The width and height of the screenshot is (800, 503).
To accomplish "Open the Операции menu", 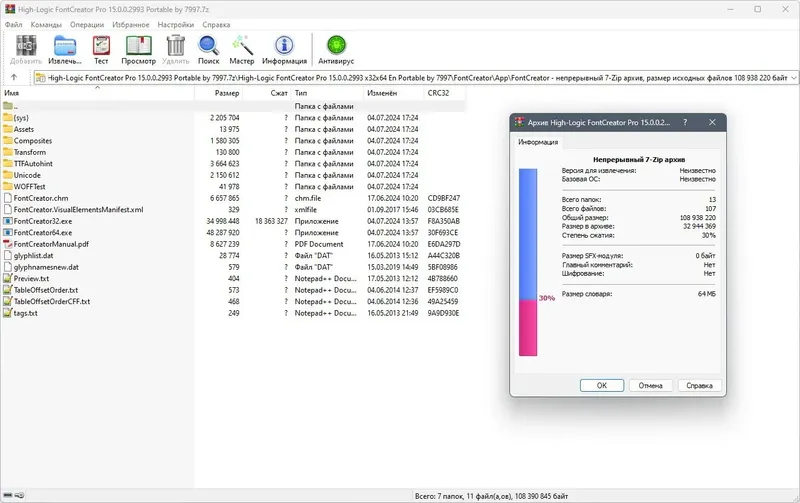I will pyautogui.click(x=87, y=24).
